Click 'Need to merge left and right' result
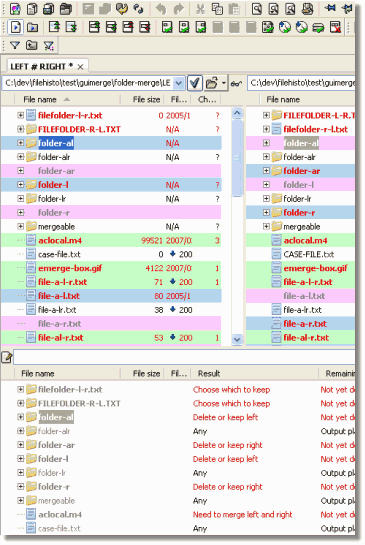Image resolution: width=365 pixels, height=545 pixels. 243,514
